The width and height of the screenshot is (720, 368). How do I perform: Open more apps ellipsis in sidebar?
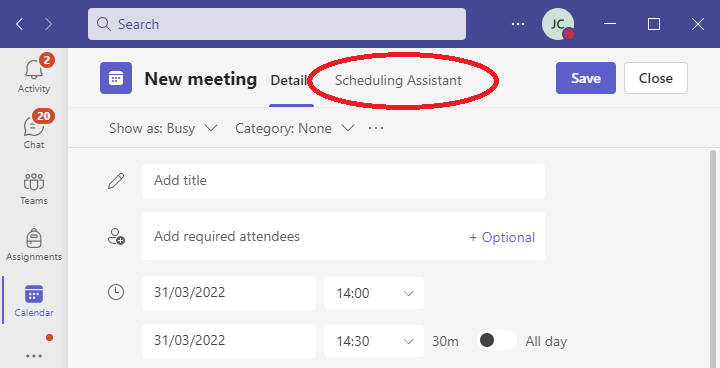[x=34, y=356]
